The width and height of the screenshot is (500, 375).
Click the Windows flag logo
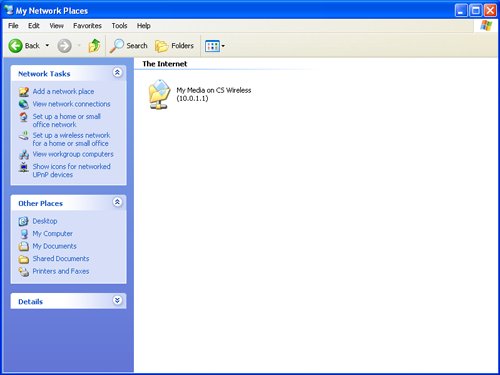pyautogui.click(x=486, y=26)
